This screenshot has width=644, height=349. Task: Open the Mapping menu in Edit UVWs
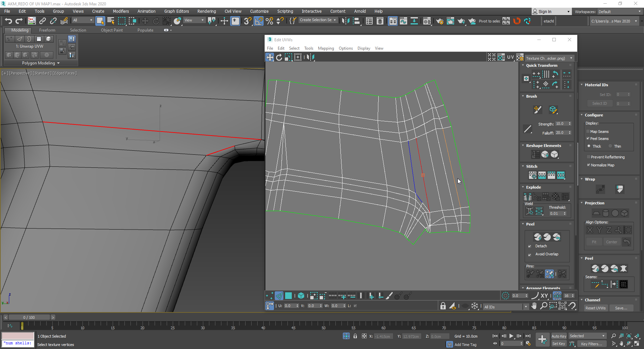pos(326,48)
